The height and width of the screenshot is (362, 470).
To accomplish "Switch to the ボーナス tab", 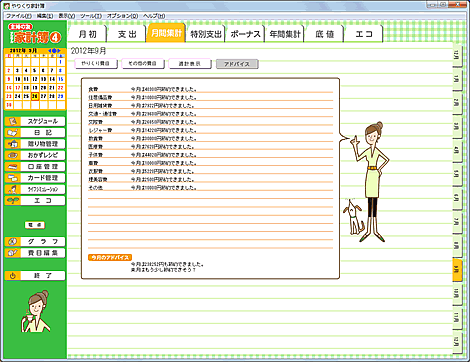I will pos(245,34).
